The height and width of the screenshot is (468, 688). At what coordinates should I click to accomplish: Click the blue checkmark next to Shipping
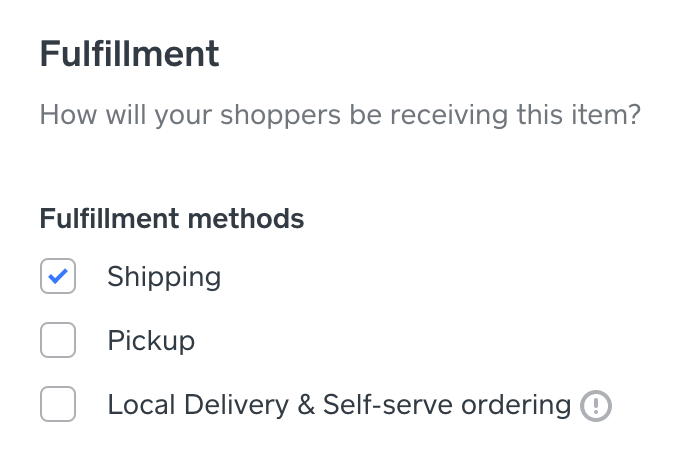click(58, 277)
